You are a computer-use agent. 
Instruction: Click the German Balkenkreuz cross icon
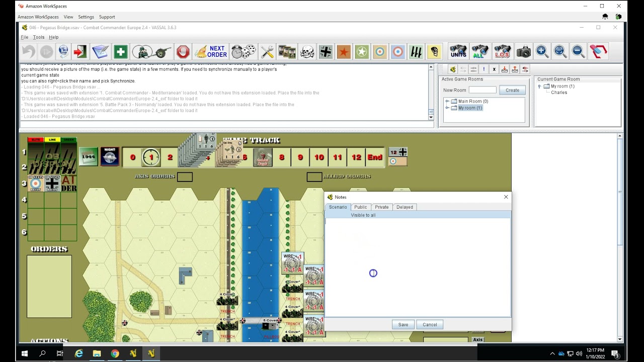[326, 51]
